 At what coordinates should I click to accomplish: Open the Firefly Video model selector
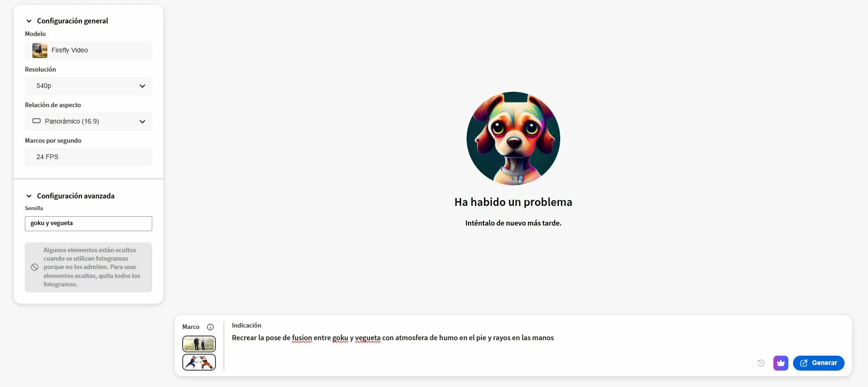pyautogui.click(x=89, y=51)
